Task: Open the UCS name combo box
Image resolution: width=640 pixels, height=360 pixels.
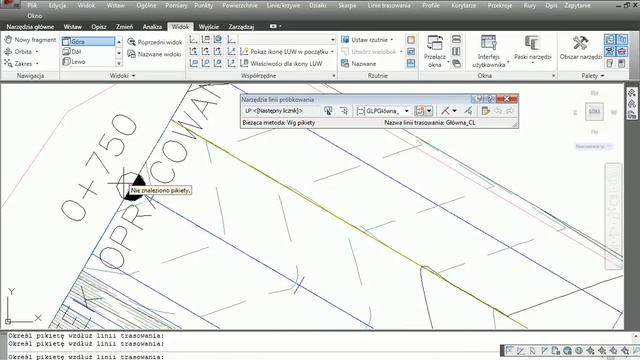Action: (x=287, y=40)
